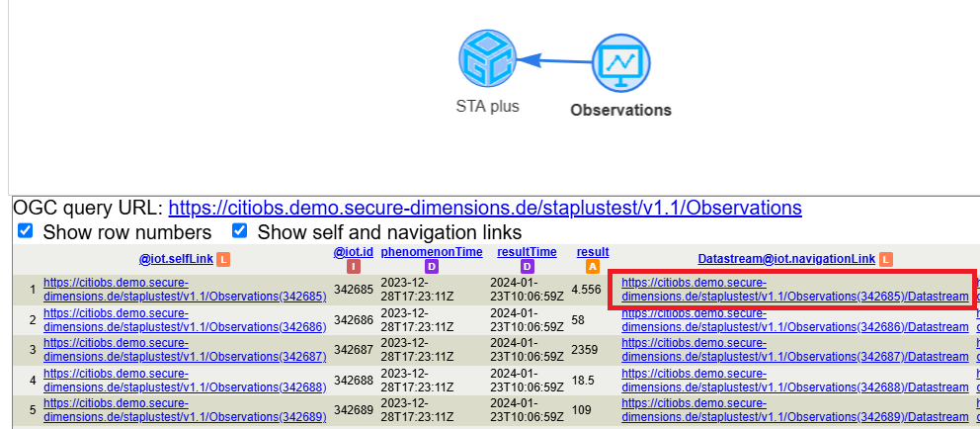This screenshot has width=980, height=429.
Task: Click the orange L badge beside @iot.selfLink
Action: [x=223, y=259]
